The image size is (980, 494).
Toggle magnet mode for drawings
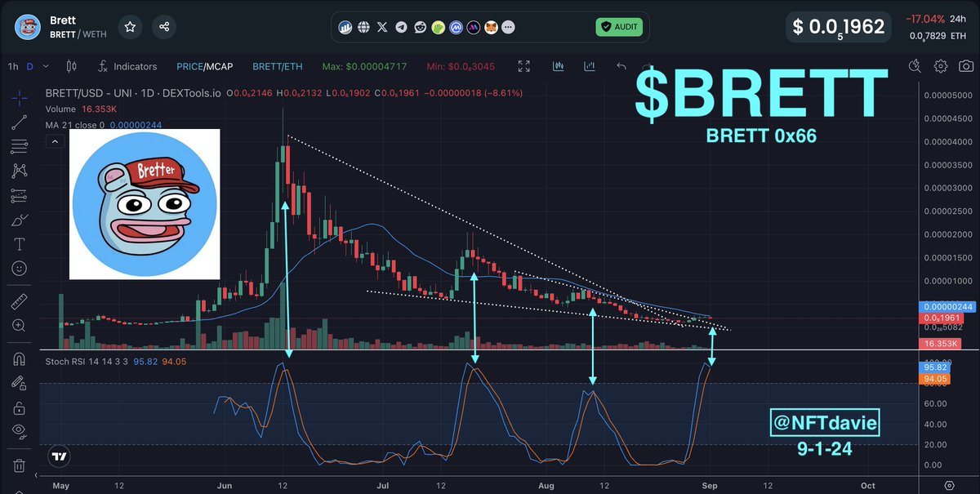18,358
